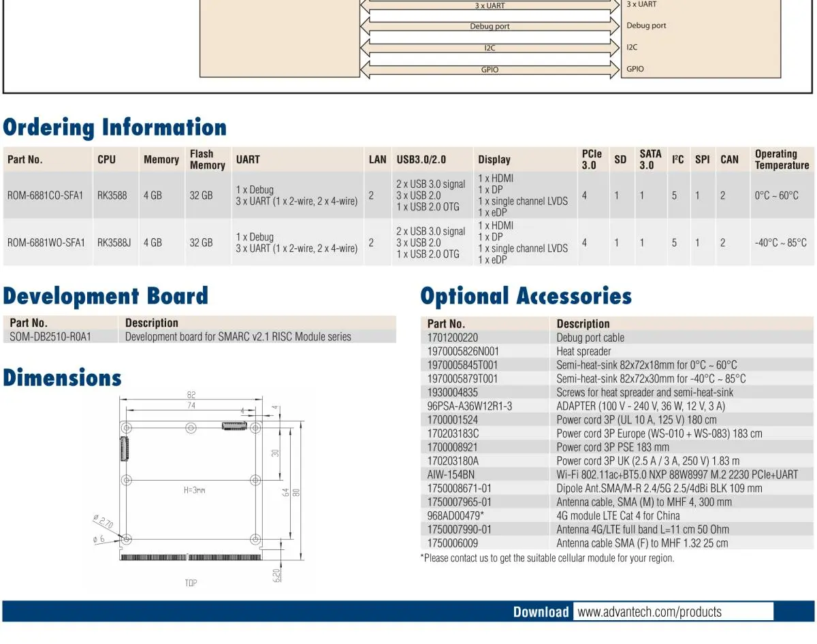Click the Display column header
Image resolution: width=817 pixels, height=644 pixels.
pyautogui.click(x=494, y=159)
